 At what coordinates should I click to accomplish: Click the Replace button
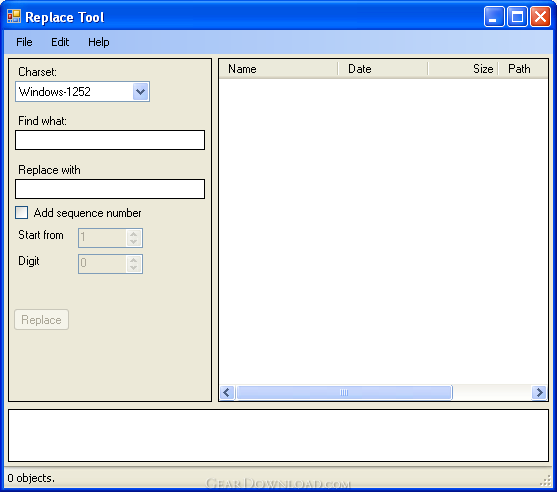[42, 320]
